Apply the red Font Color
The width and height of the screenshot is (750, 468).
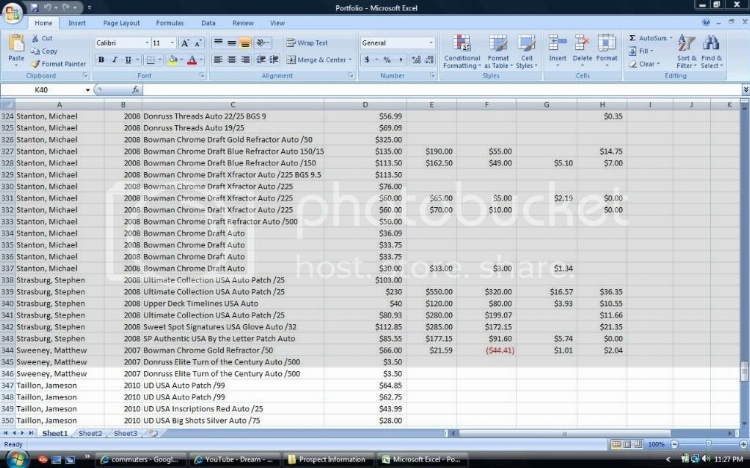[192, 60]
